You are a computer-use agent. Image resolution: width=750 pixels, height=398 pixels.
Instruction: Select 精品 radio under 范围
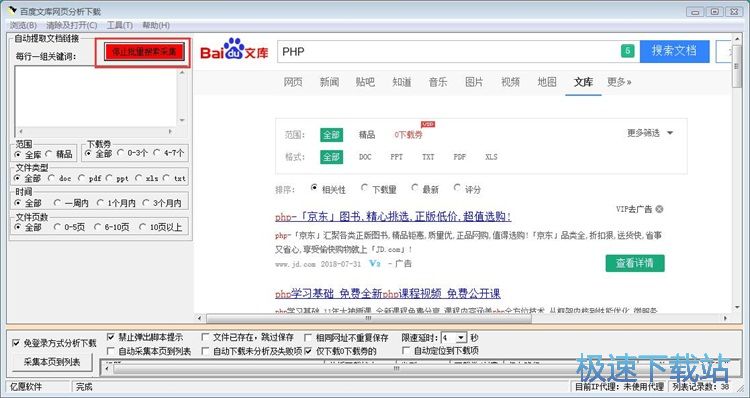[60, 154]
